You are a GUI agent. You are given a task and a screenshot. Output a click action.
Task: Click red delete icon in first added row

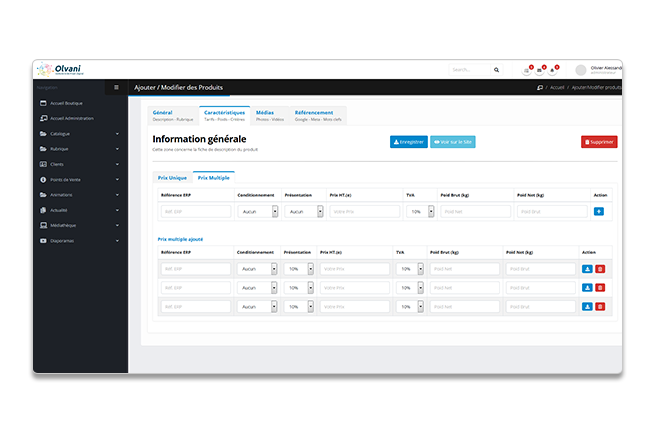[600, 269]
